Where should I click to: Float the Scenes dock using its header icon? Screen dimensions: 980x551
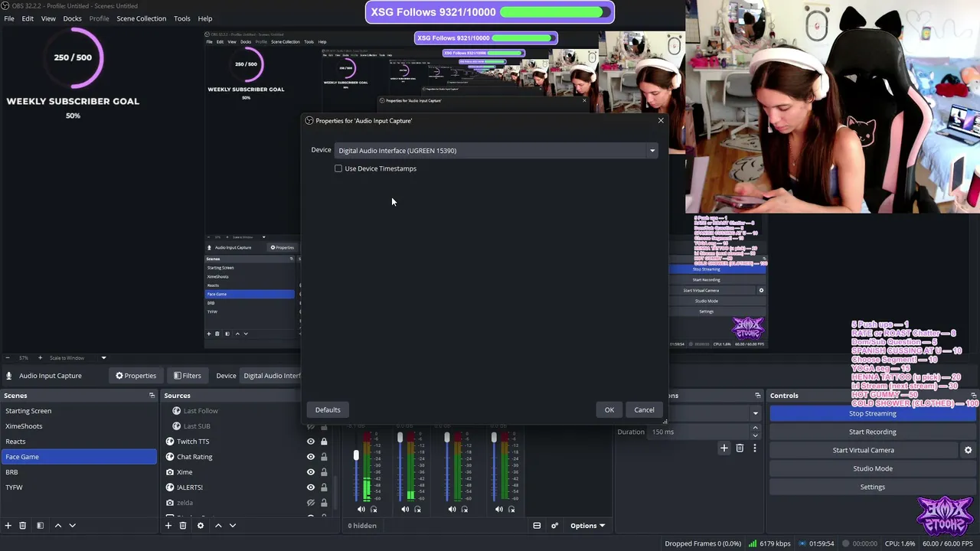click(x=152, y=396)
